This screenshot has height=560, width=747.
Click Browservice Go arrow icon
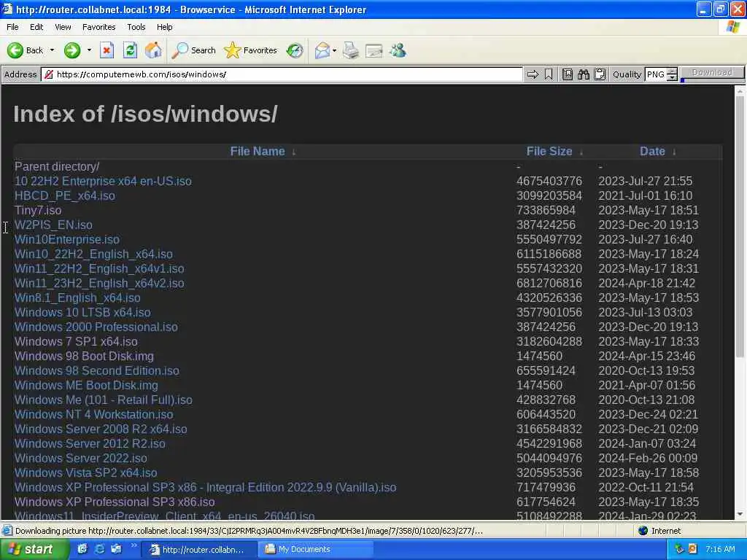point(533,74)
